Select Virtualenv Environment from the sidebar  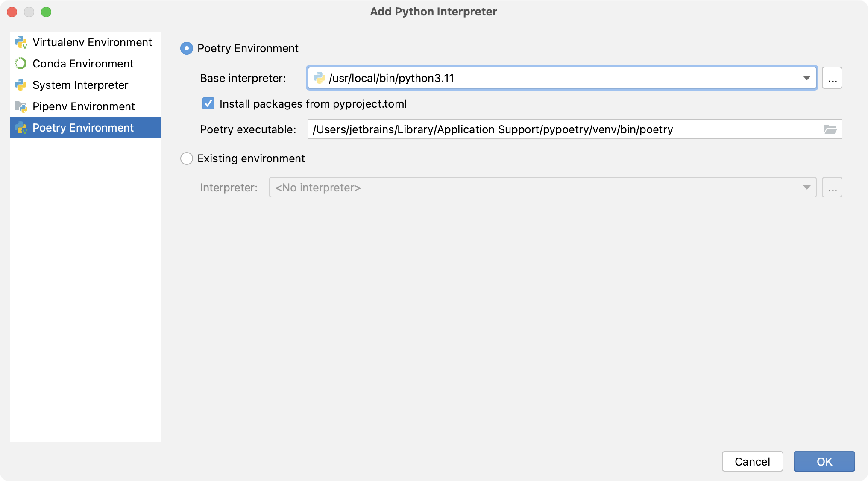92,42
